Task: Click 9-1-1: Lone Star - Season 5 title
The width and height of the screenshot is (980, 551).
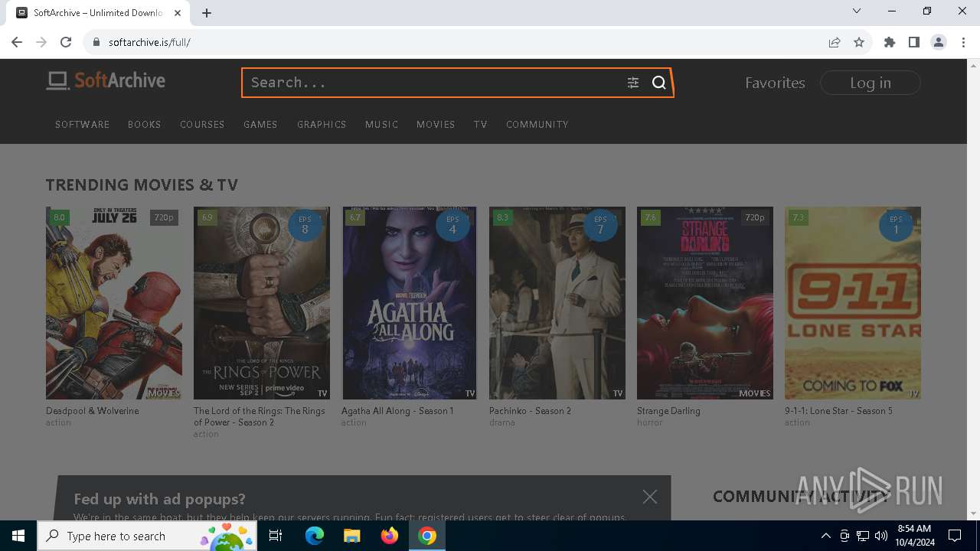Action: pos(838,411)
